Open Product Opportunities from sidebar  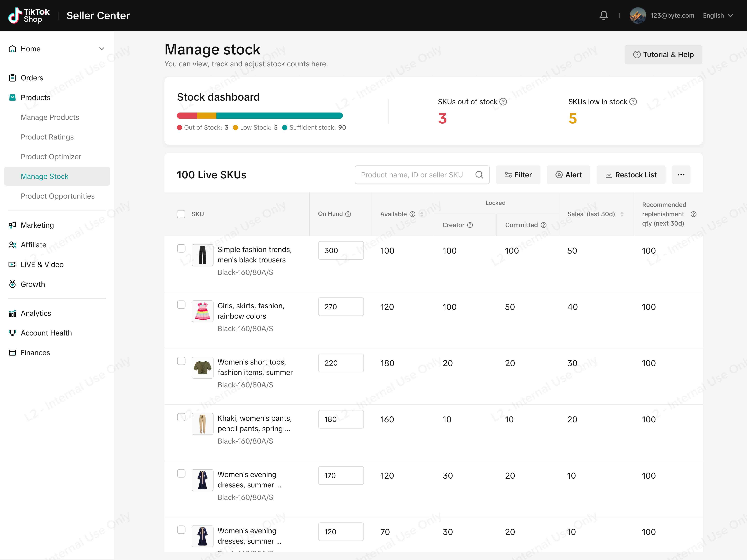click(57, 196)
